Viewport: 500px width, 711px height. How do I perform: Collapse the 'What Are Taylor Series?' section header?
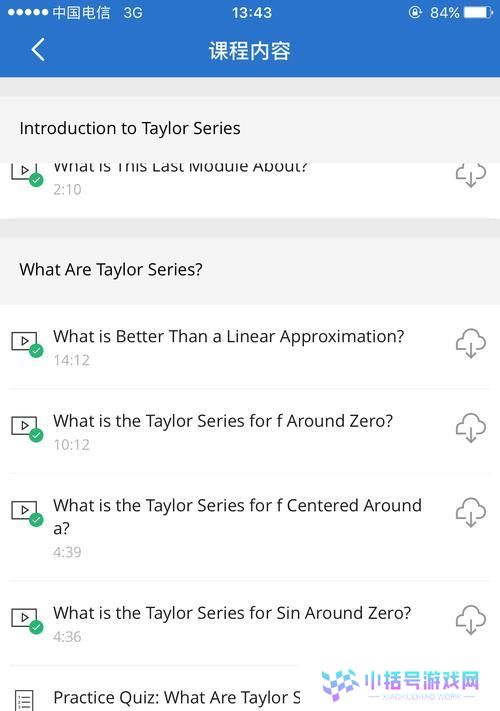click(x=250, y=270)
